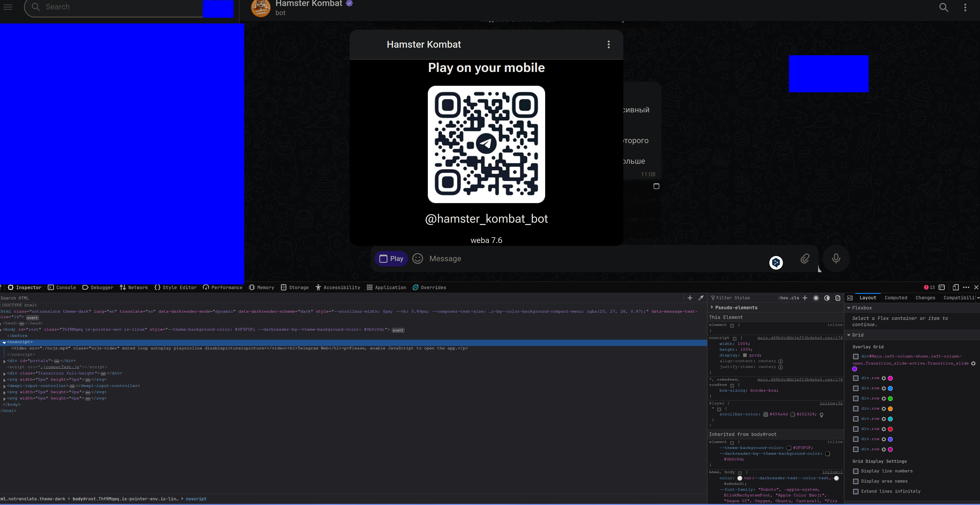The width and height of the screenshot is (980, 505).
Task: Enable overlay grid for div#Main.left-column-shown
Action: (x=856, y=357)
